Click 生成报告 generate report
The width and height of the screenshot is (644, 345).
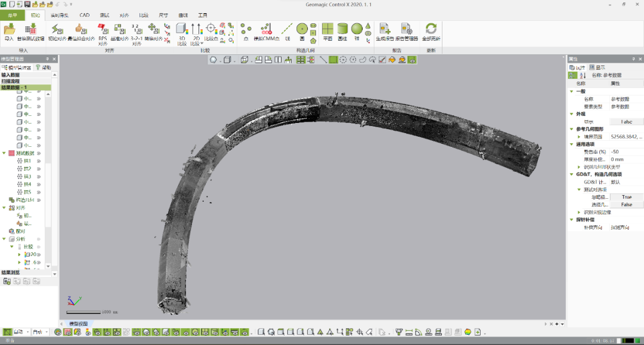385,32
